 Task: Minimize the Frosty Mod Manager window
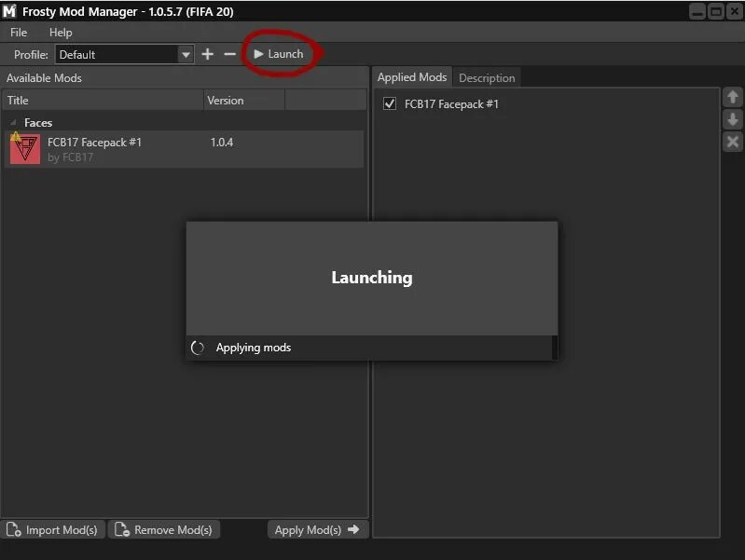[697, 11]
